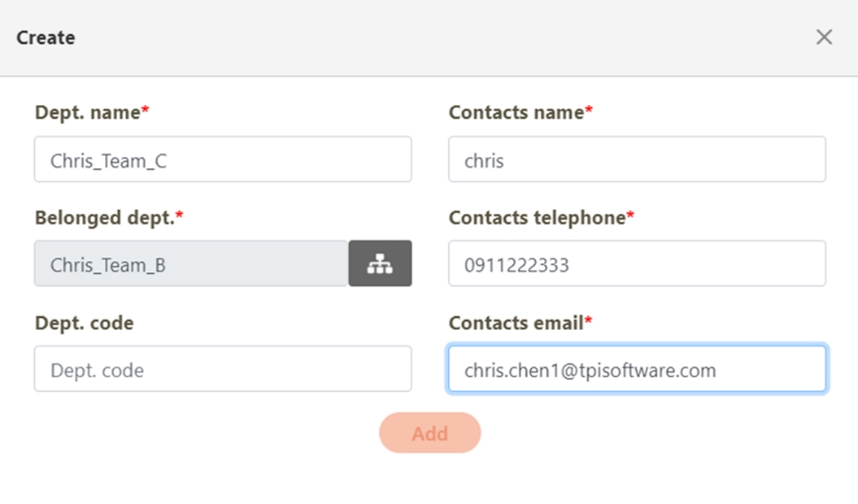Focus the Dept. name input field
Screen dimensions: 858x504
tap(222, 159)
